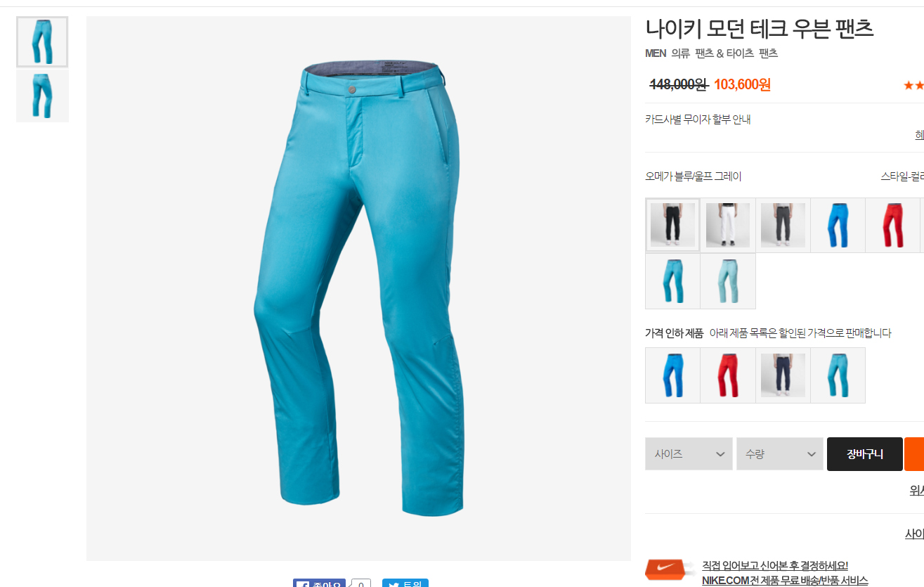The height and width of the screenshot is (587, 924).
Task: Choose the black pants color swatch
Action: 672,225
